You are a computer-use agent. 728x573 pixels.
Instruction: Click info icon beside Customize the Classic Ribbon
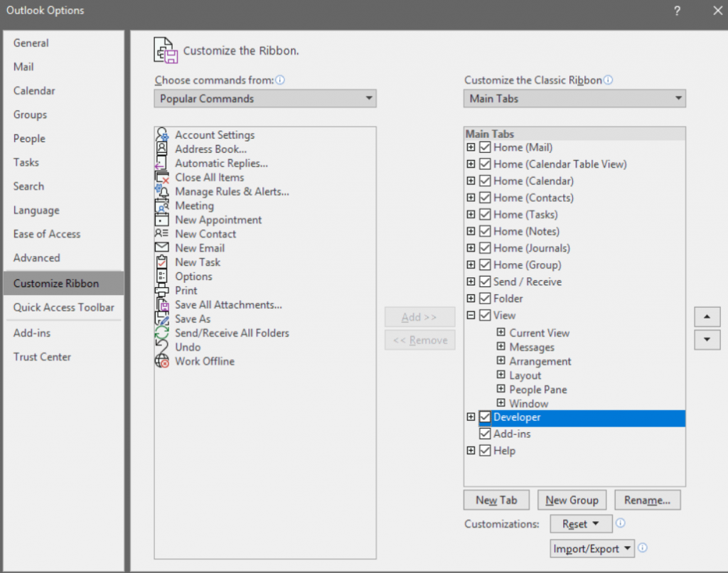coord(609,80)
